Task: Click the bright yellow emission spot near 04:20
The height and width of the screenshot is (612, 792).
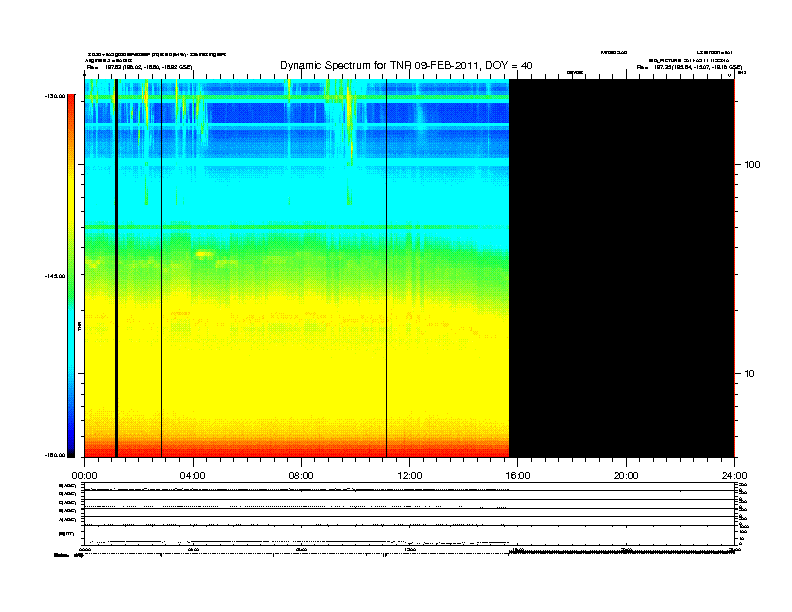Action: pyautogui.click(x=204, y=254)
